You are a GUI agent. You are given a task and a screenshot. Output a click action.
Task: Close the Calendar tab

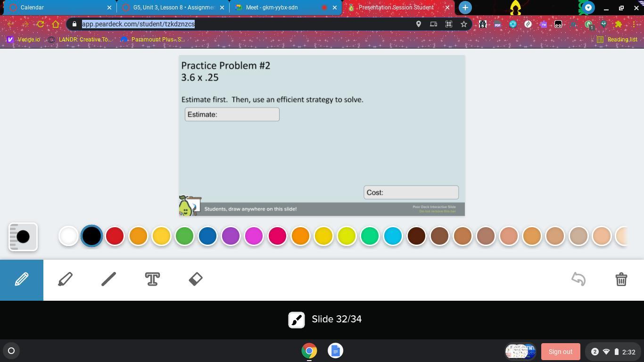pyautogui.click(x=109, y=8)
